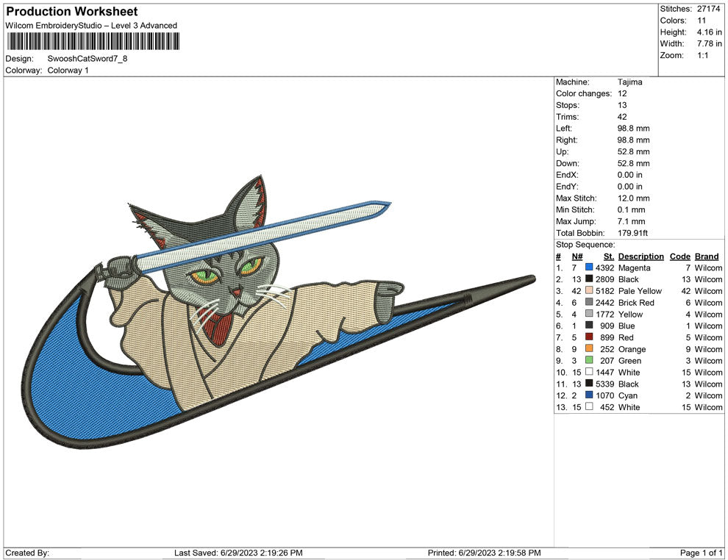Screen dimensions: 728x560
Task: Click the embroidered cat swoosh design preview
Action: coord(279,312)
